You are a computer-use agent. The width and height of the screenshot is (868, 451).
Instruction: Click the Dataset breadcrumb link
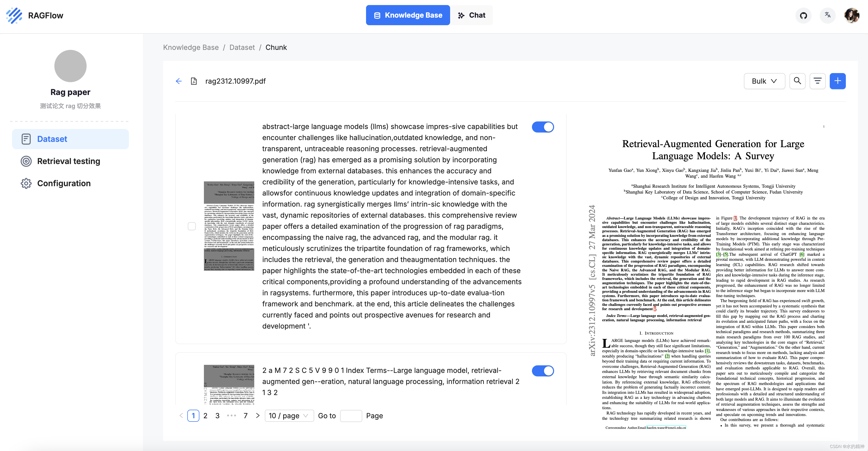tap(242, 47)
